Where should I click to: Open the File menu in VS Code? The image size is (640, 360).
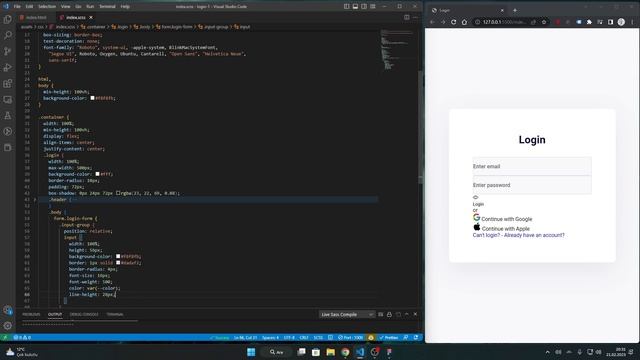(17, 7)
